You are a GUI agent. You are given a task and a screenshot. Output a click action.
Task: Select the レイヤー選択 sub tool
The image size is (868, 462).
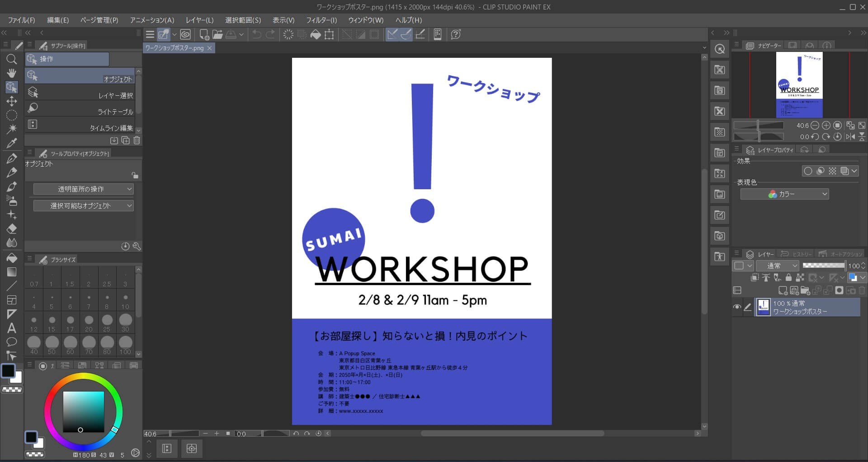click(x=80, y=92)
